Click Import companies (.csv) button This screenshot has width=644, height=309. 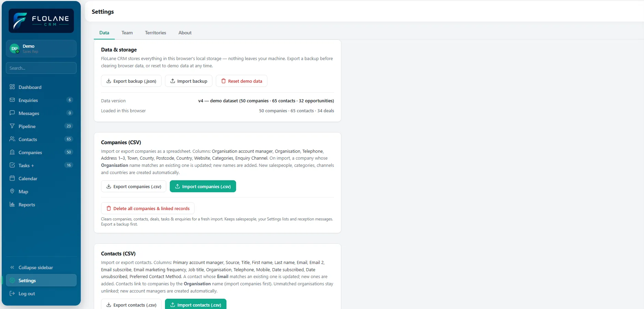point(203,186)
